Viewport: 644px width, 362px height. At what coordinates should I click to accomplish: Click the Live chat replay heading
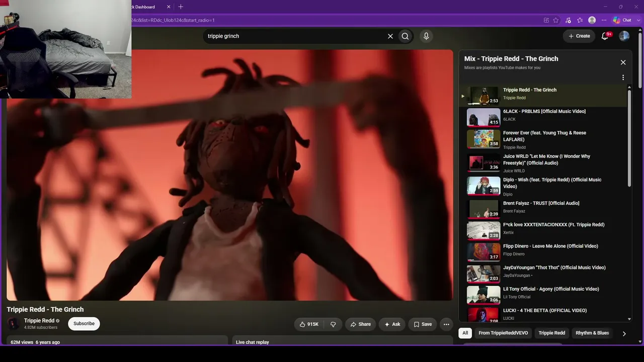tap(253, 342)
